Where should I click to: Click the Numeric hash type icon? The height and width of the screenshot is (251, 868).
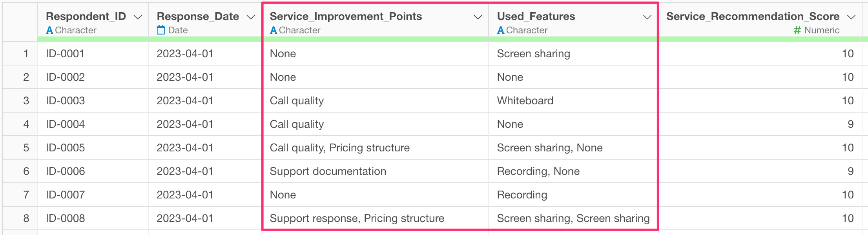[x=797, y=30]
